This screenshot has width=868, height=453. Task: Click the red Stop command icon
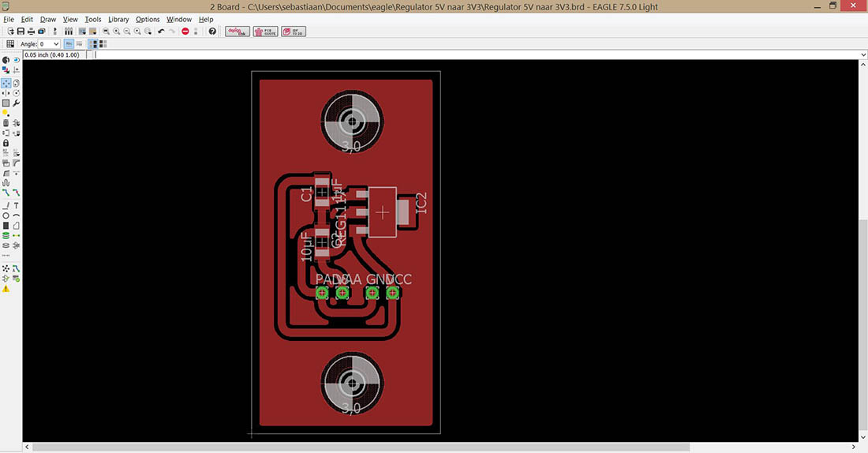185,32
